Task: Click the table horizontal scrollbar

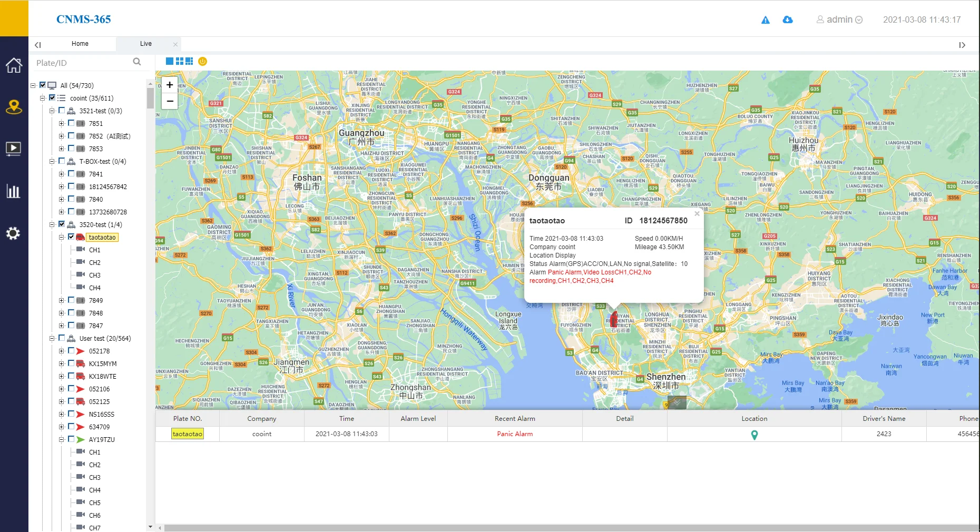Action: pos(572,528)
